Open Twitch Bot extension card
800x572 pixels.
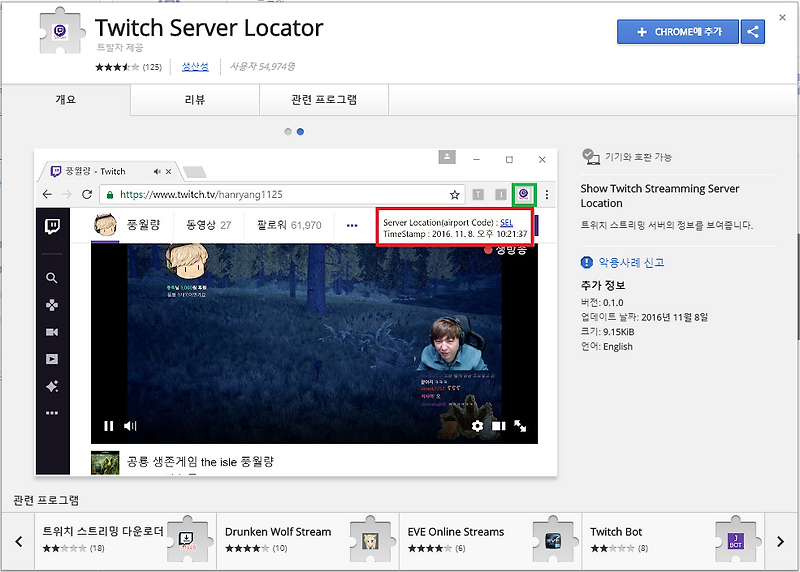pos(673,541)
